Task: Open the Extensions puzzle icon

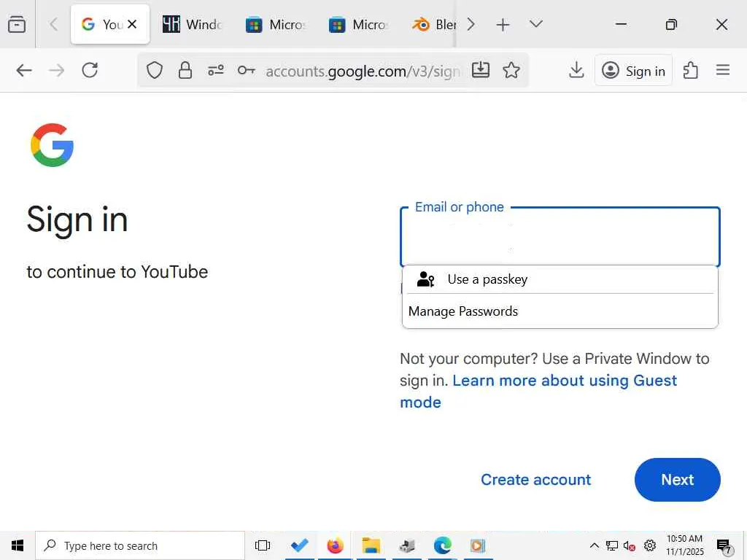Action: point(690,71)
